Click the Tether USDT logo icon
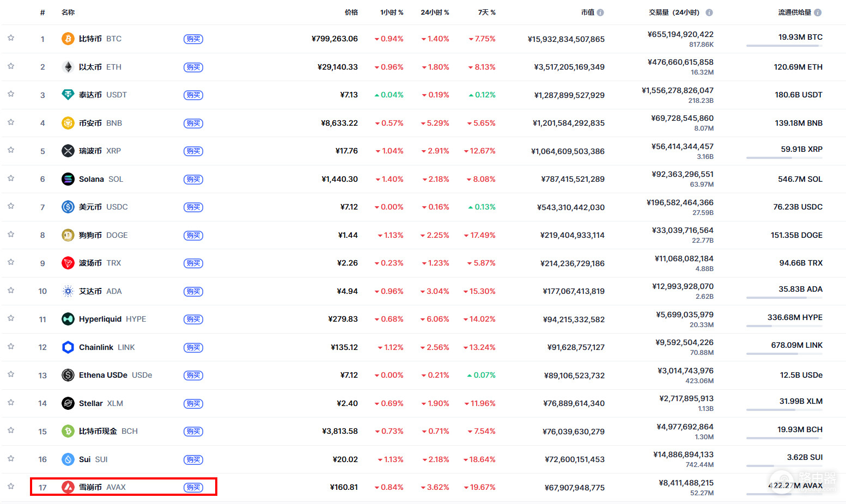846x504 pixels. click(x=68, y=95)
